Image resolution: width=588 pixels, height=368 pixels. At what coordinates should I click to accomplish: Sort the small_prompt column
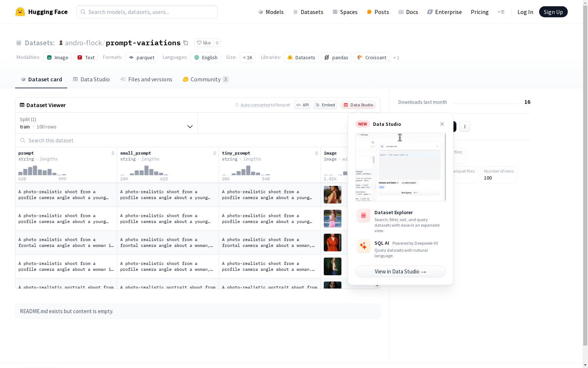tap(215, 153)
